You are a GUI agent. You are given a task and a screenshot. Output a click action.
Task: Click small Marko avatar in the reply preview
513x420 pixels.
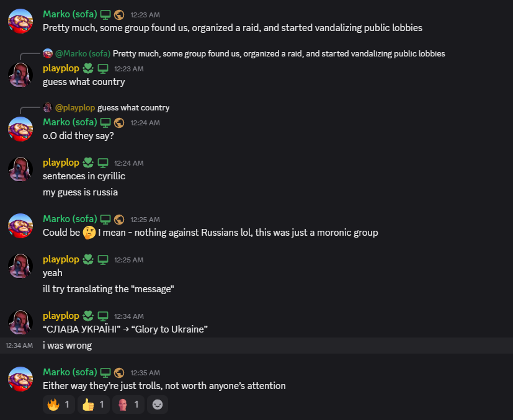(x=48, y=53)
